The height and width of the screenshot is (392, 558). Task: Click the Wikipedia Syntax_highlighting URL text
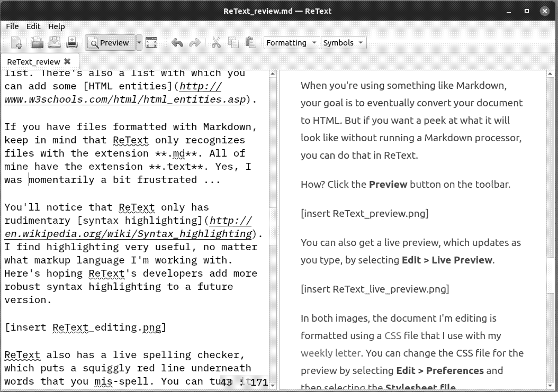129,234
